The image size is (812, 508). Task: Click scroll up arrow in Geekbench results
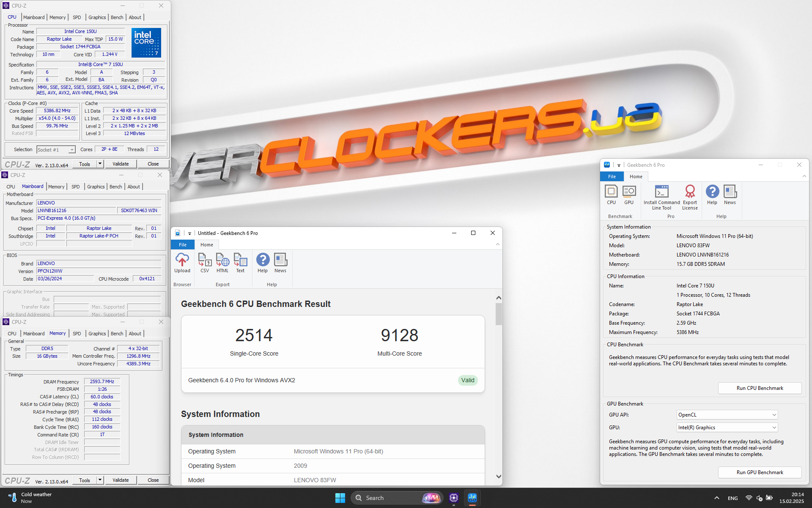click(x=499, y=298)
